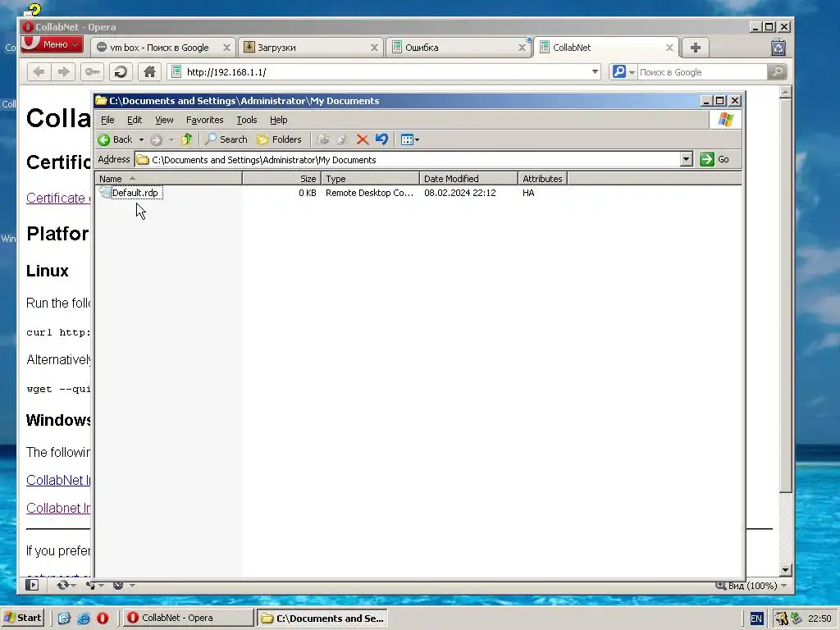Open the File menu in Explorer

click(107, 120)
